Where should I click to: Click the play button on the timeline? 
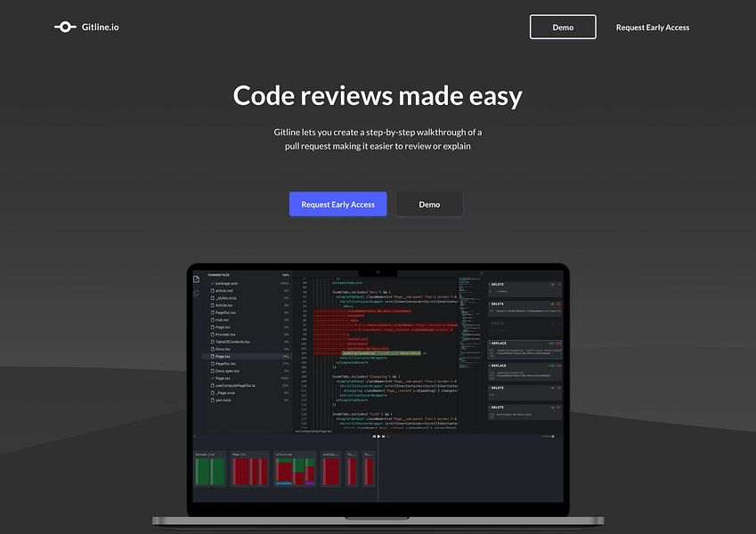coord(379,436)
